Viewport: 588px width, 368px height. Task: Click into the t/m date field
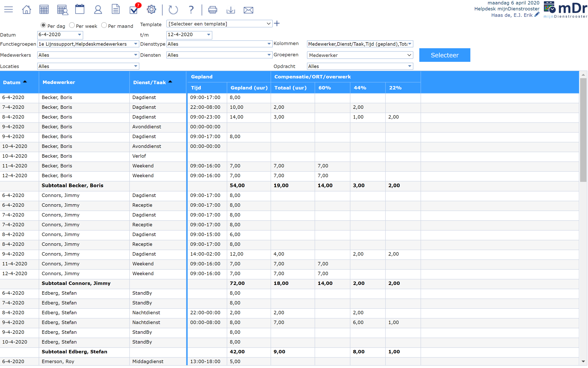pos(186,35)
